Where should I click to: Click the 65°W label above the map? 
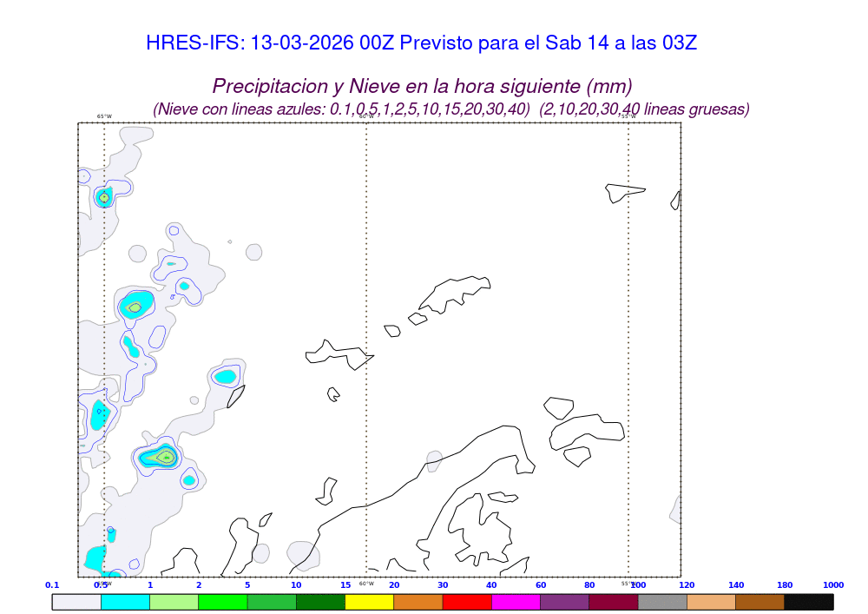coord(104,116)
